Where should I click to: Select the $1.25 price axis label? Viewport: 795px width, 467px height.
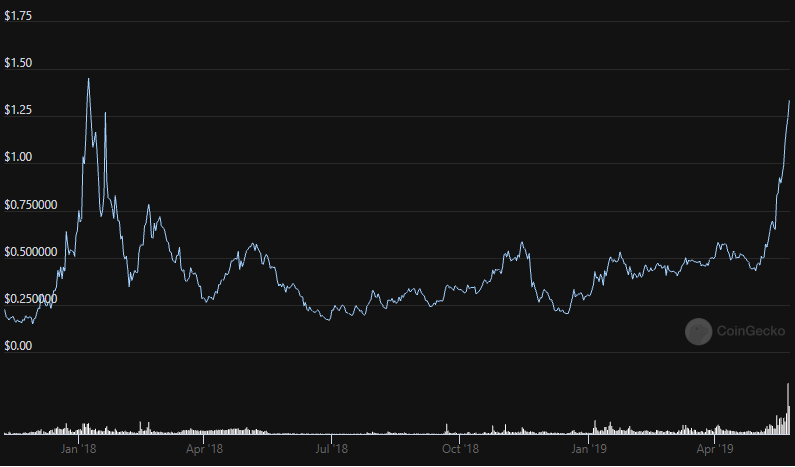(x=19, y=110)
